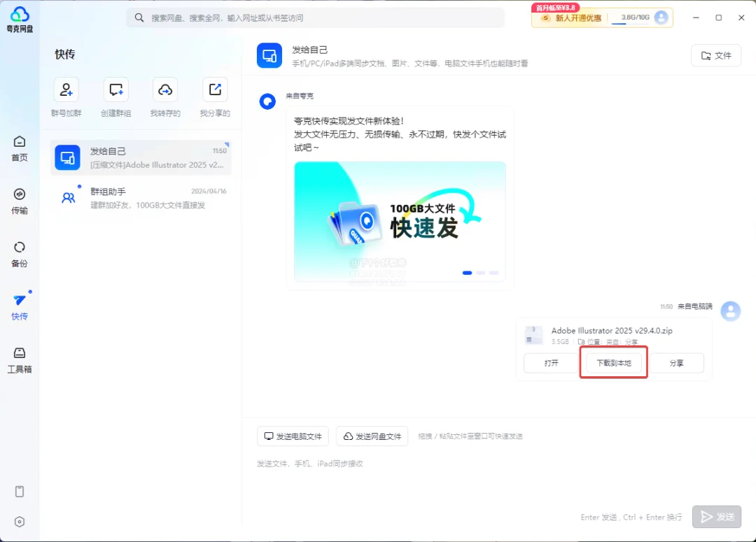
Task: Select the 发给自己 conversation
Action: [141, 157]
